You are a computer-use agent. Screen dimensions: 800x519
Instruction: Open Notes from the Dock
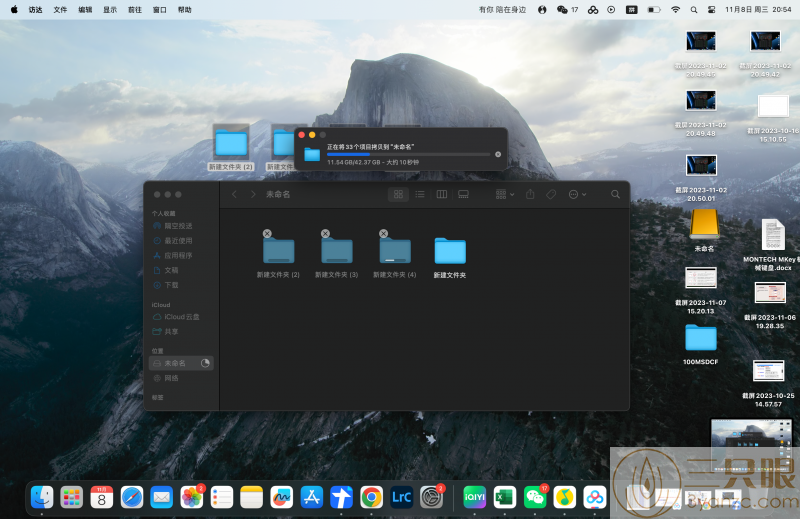tap(252, 497)
